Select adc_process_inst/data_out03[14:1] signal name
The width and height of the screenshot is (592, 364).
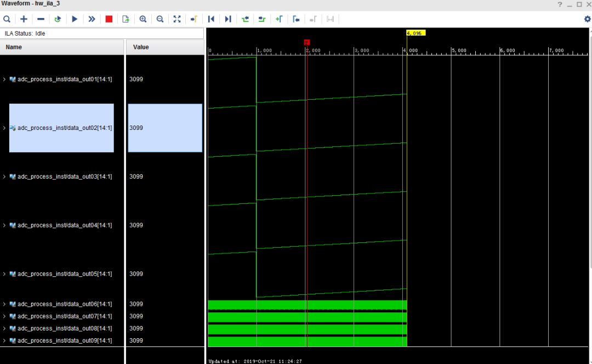[x=65, y=177]
